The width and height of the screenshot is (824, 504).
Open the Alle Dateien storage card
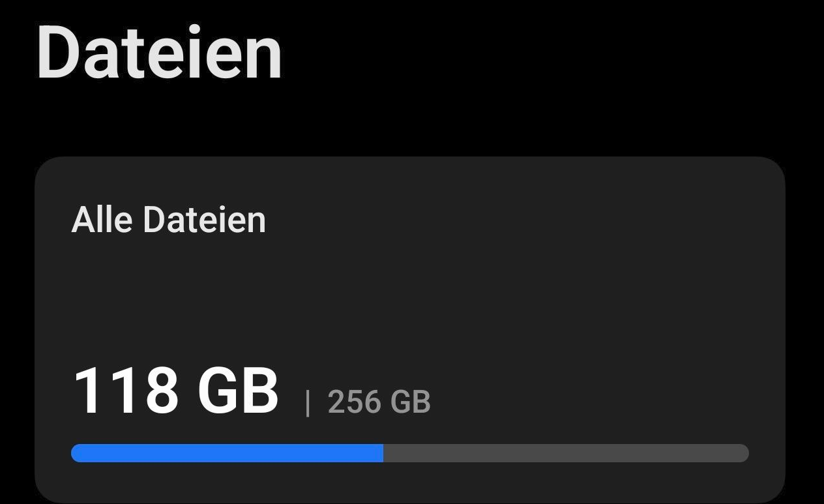409,330
